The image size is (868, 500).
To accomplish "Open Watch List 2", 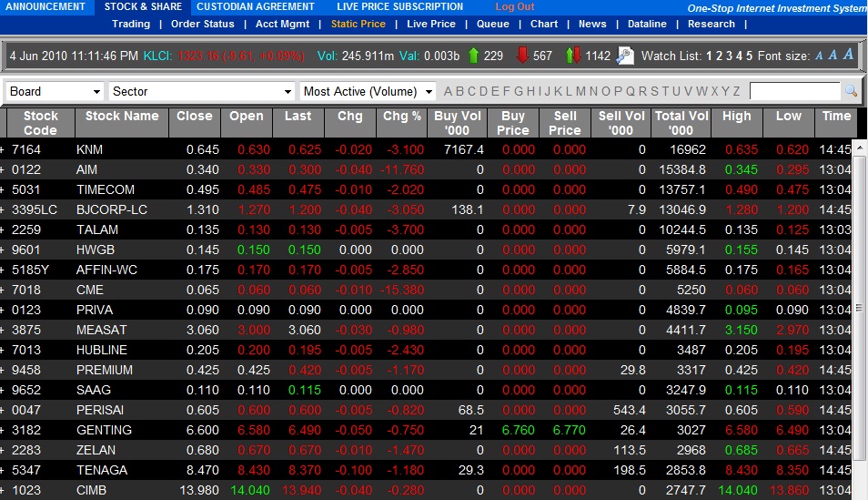I will point(719,56).
